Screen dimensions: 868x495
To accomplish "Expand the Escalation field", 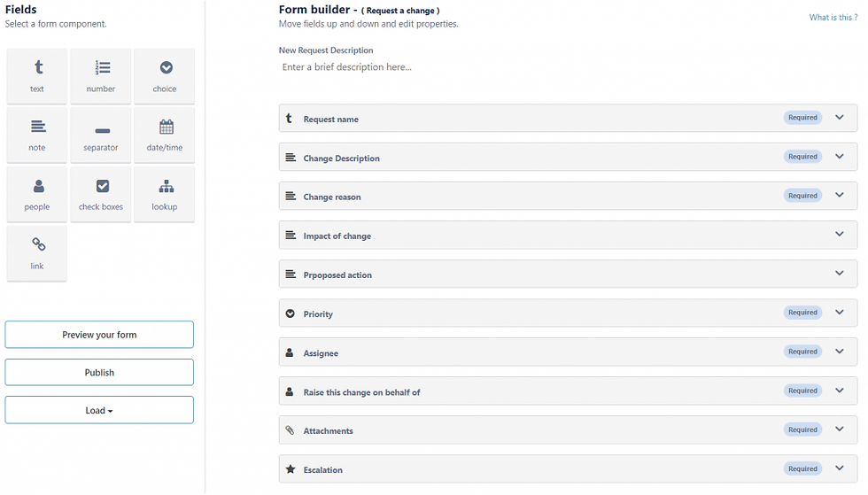I will (840, 468).
